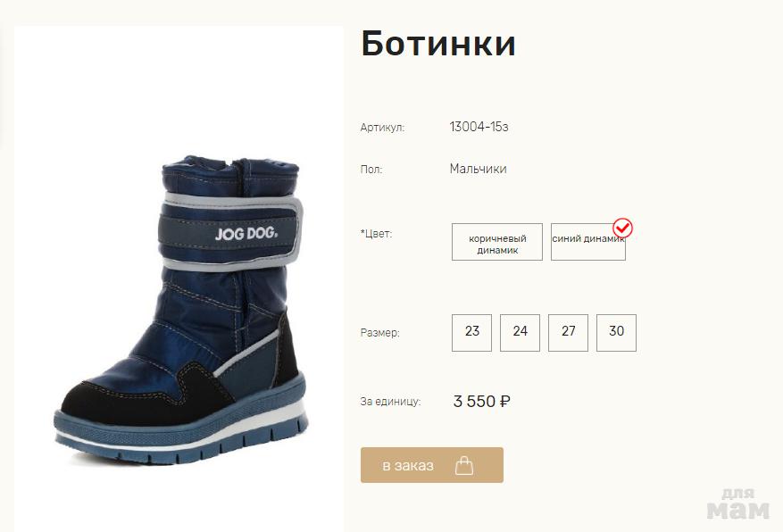The width and height of the screenshot is (783, 532).
Task: Click the red checkmark on синий динамик
Action: click(x=622, y=229)
